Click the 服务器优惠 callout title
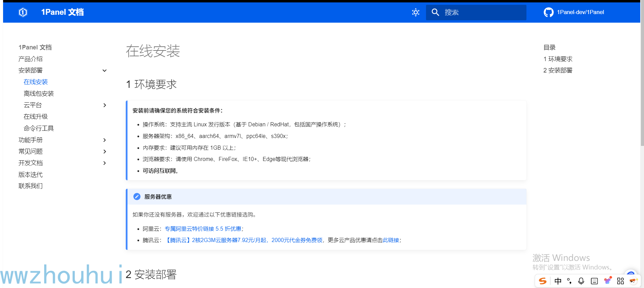Image resolution: width=644 pixels, height=288 pixels. tap(158, 197)
